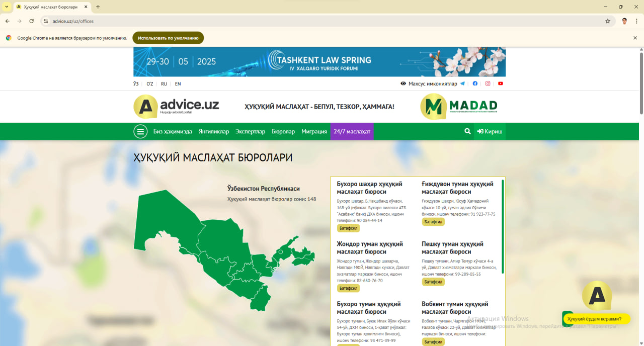Open the Instagram profile icon
The image size is (644, 346).
pos(488,84)
